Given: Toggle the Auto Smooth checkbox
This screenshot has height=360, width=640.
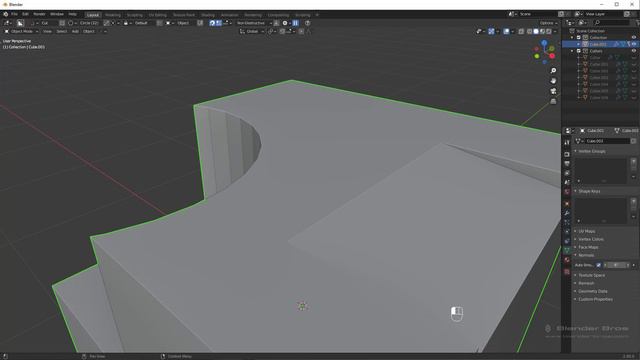Looking at the screenshot, I should pyautogui.click(x=599, y=265).
